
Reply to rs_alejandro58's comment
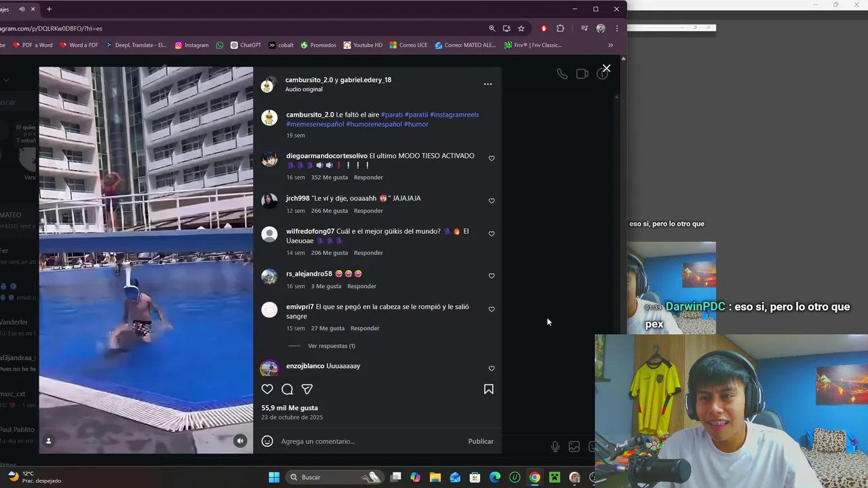pos(361,286)
